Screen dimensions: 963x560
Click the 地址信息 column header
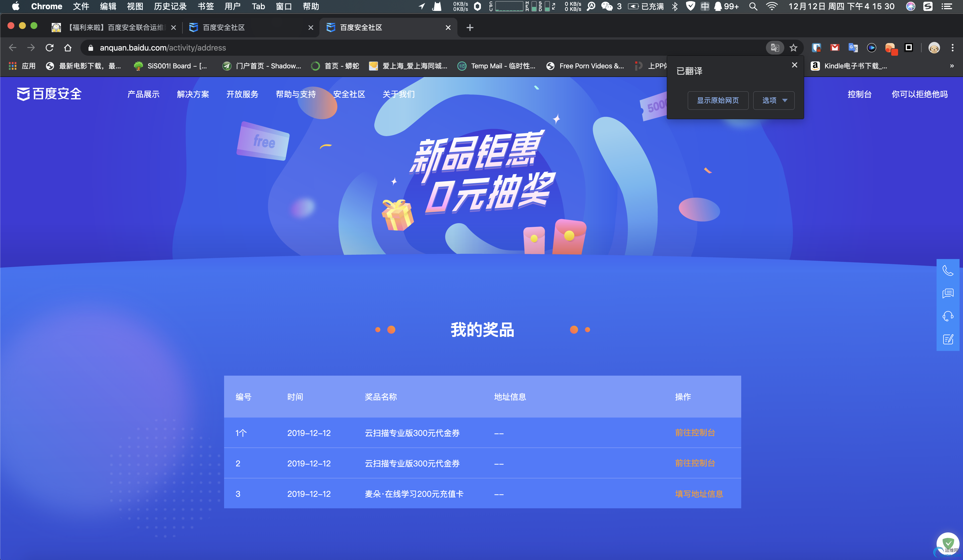click(510, 397)
